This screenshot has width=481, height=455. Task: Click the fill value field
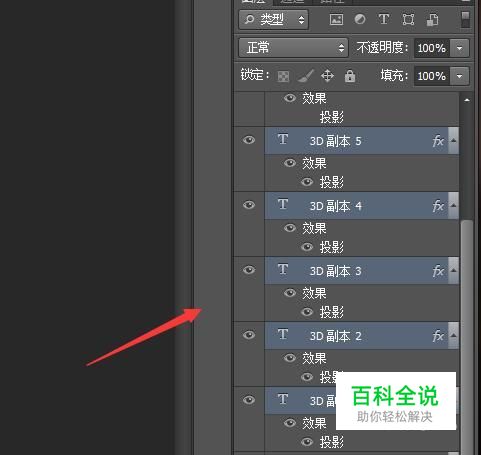click(432, 76)
